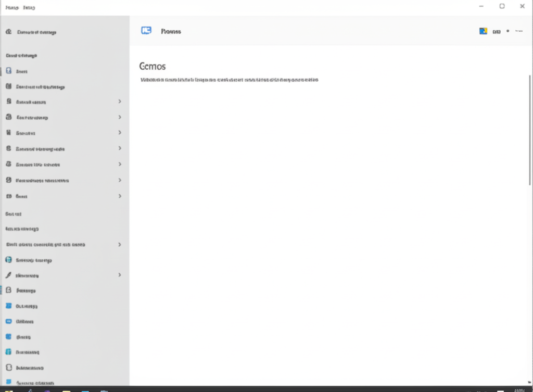Select the blue-outlined icon of the first sidebar list item
Viewport: 533px width, 392px height.
9,71
